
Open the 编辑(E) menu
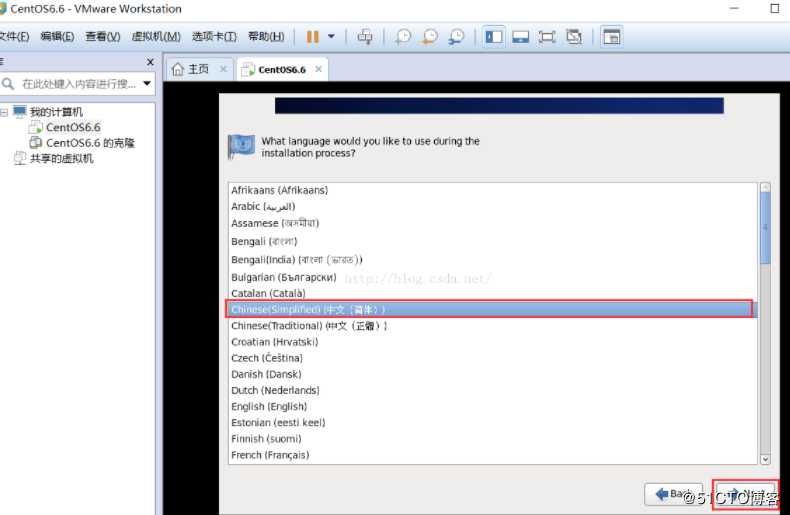[x=57, y=36]
